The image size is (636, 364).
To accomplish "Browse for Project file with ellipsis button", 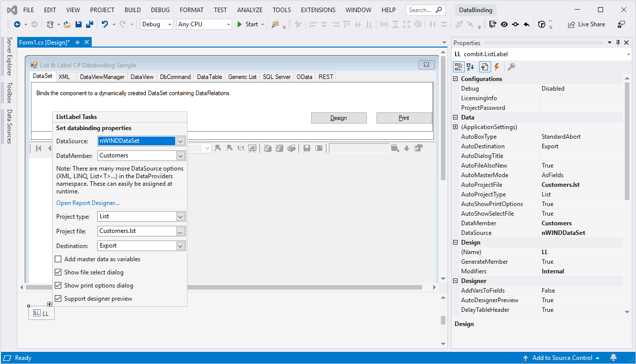I will (x=180, y=231).
